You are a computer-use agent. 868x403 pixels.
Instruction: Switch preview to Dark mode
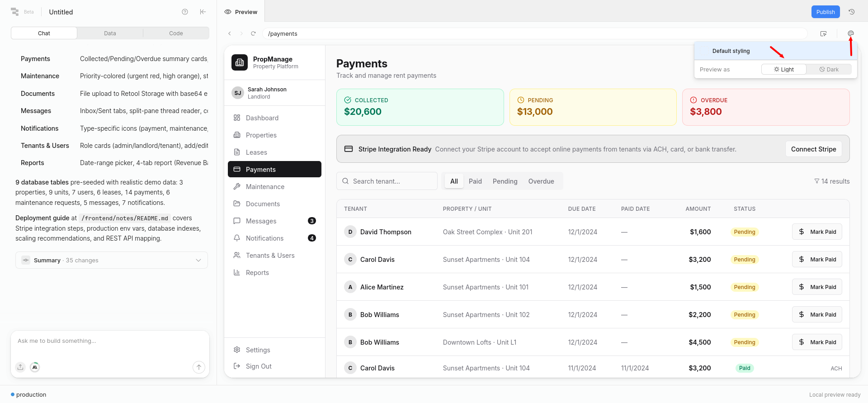pyautogui.click(x=829, y=69)
